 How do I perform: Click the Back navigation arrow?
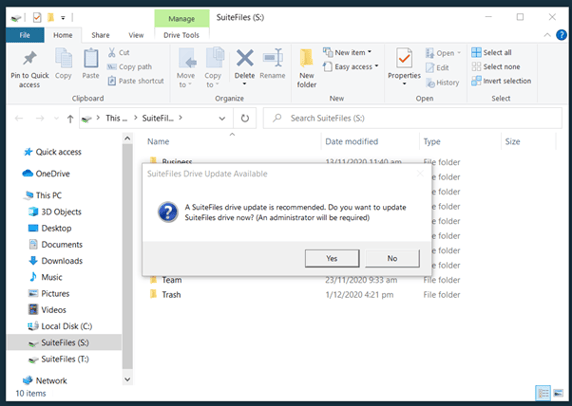click(19, 118)
